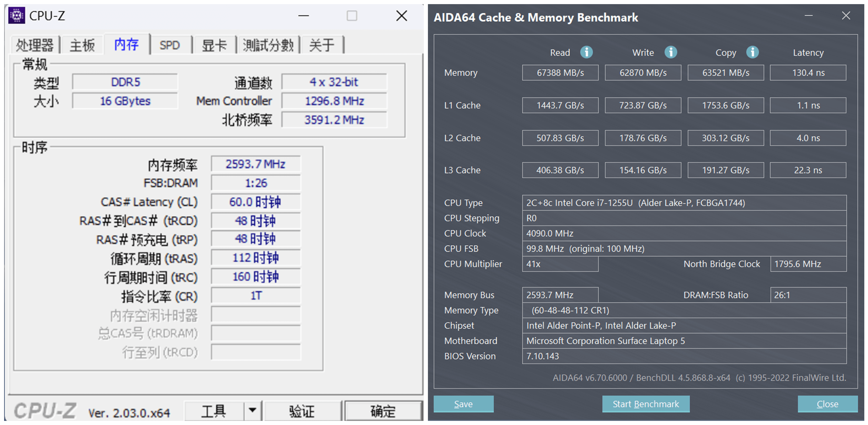
Task: Open the 測試分數 benchmark tab
Action: click(x=268, y=45)
